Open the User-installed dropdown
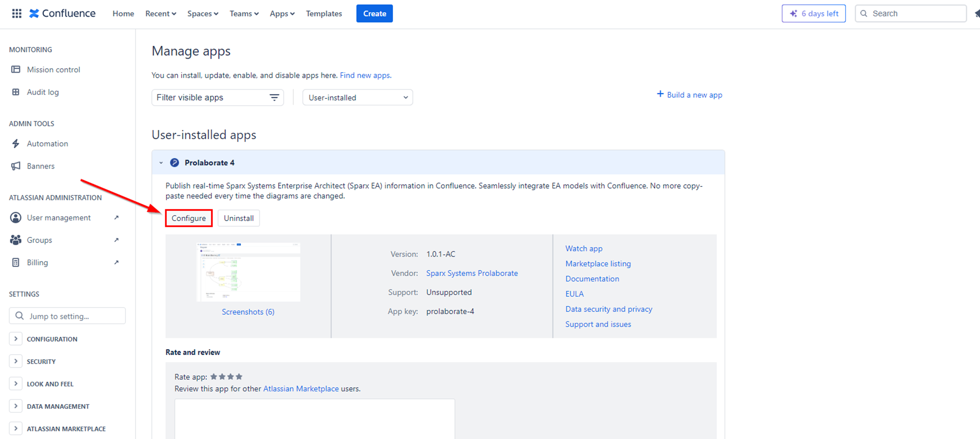 357,98
